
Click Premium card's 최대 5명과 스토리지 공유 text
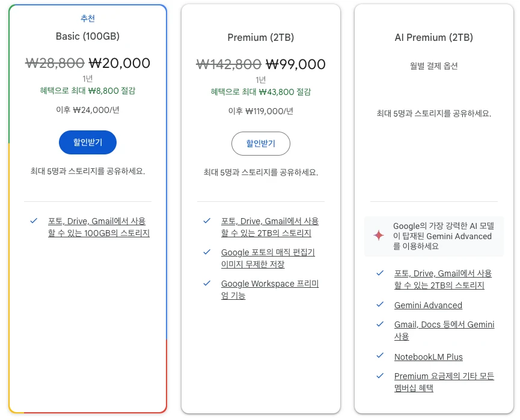coord(261,172)
